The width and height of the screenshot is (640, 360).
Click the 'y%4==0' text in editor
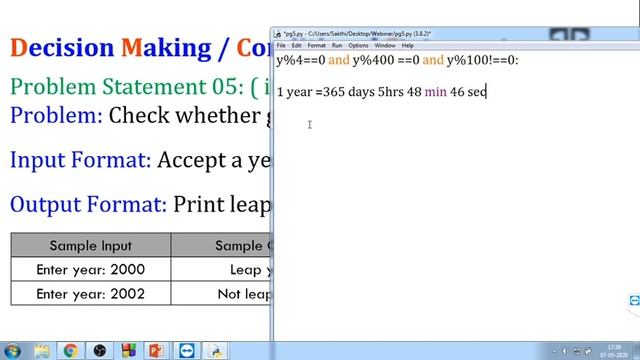[301, 60]
